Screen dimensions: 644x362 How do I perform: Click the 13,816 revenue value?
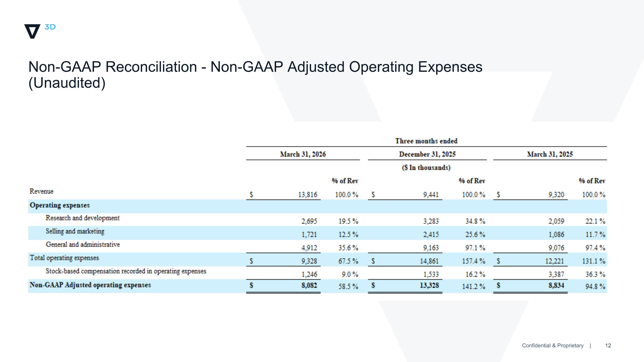(307, 195)
